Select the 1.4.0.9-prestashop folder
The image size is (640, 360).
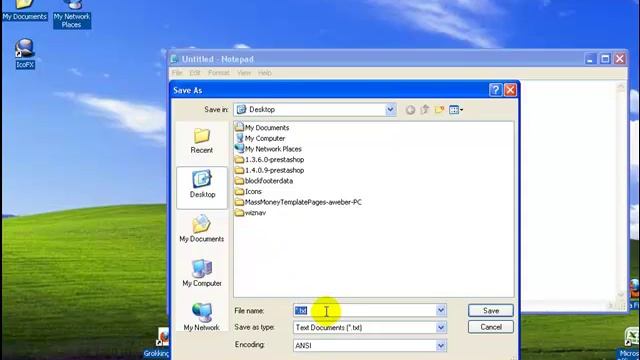pos(269,170)
